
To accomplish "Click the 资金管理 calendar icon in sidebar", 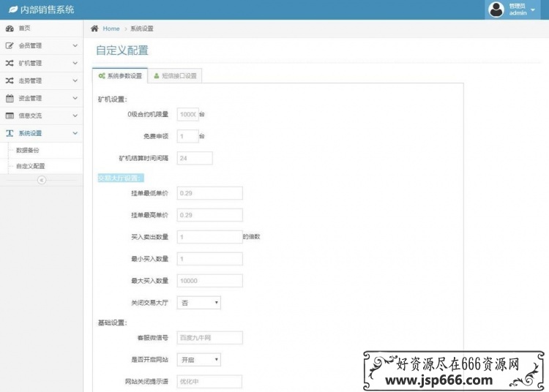I will [10, 98].
